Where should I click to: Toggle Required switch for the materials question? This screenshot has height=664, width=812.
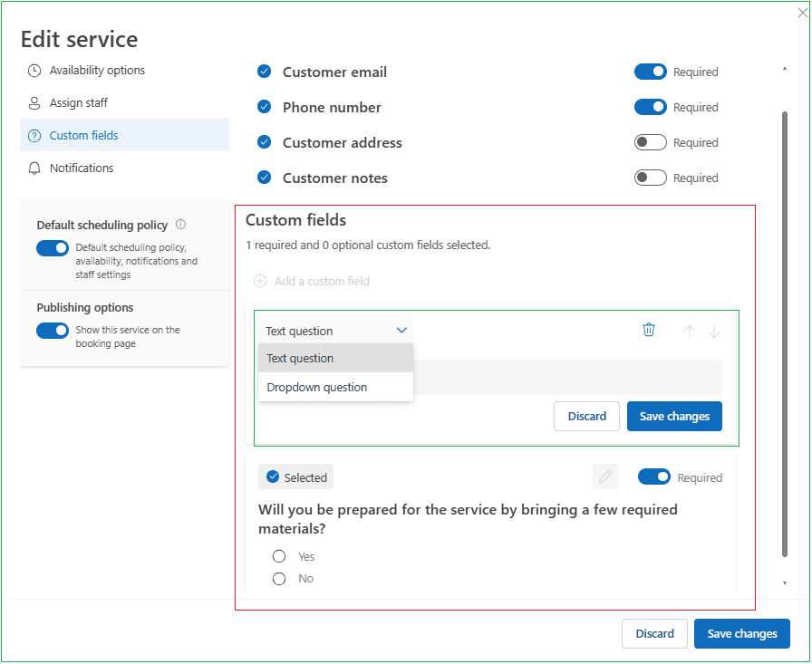click(654, 476)
